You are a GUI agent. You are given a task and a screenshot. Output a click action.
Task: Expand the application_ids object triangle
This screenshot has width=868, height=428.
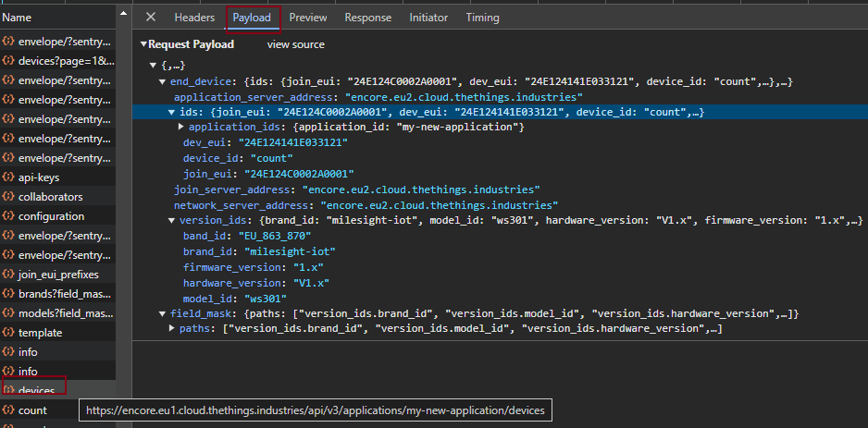point(181,127)
